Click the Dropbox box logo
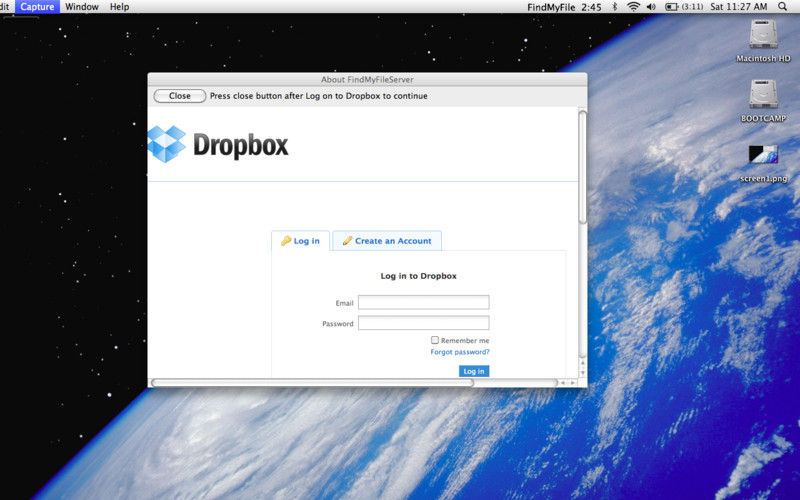Image resolution: width=800 pixels, height=500 pixels. (167, 144)
